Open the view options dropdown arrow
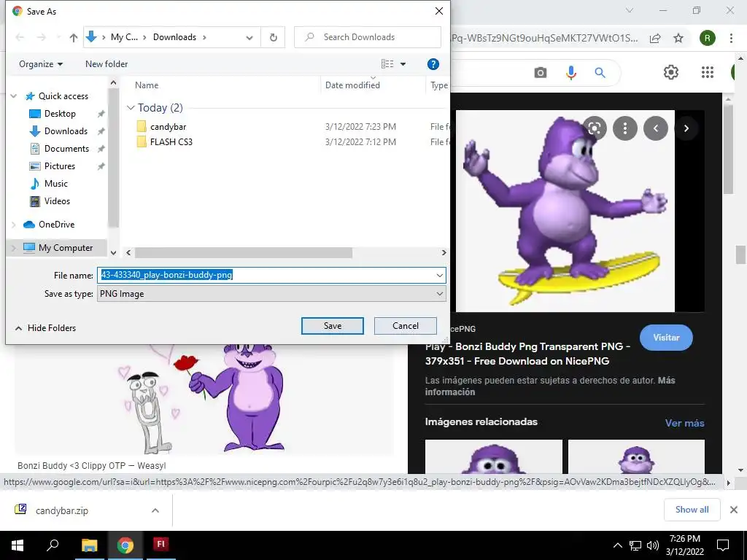Viewport: 747px width, 560px height. click(403, 64)
